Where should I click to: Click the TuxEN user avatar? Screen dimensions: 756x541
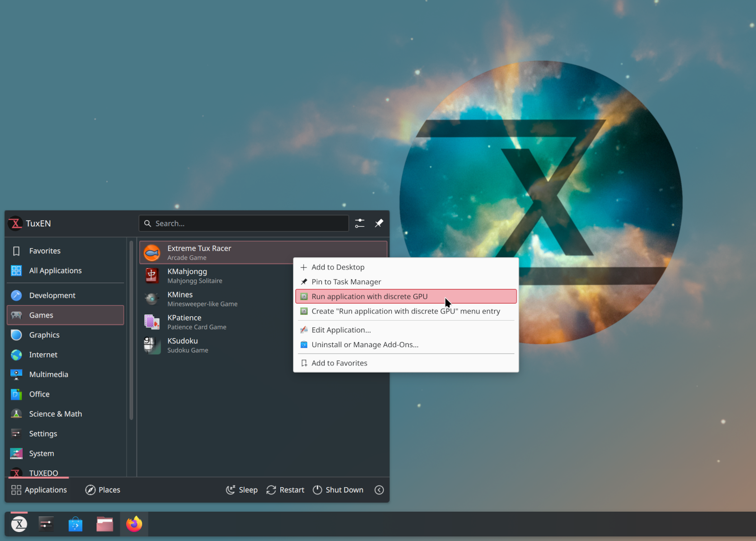click(x=16, y=223)
